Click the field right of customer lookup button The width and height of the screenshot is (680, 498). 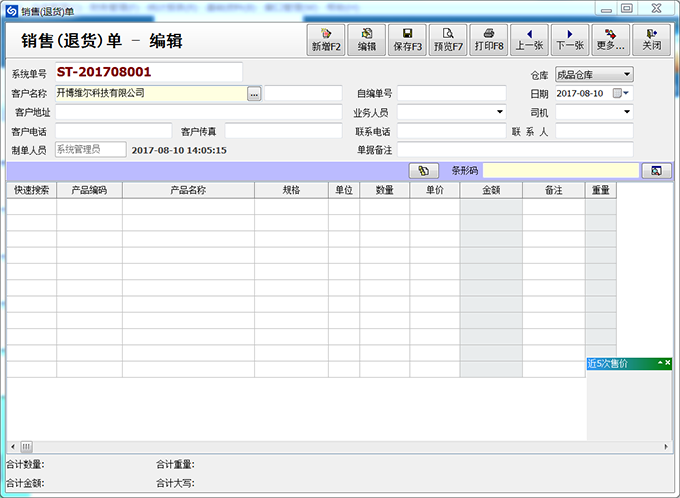pyautogui.click(x=303, y=93)
